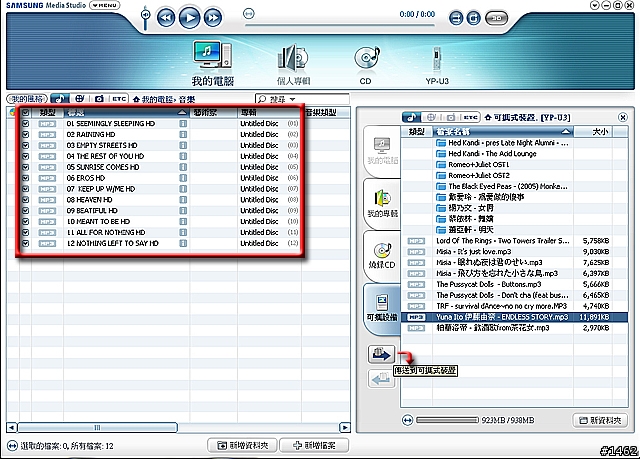
Task: Select The Pussycat Dolls - Buttons.mp3
Action: [514, 284]
